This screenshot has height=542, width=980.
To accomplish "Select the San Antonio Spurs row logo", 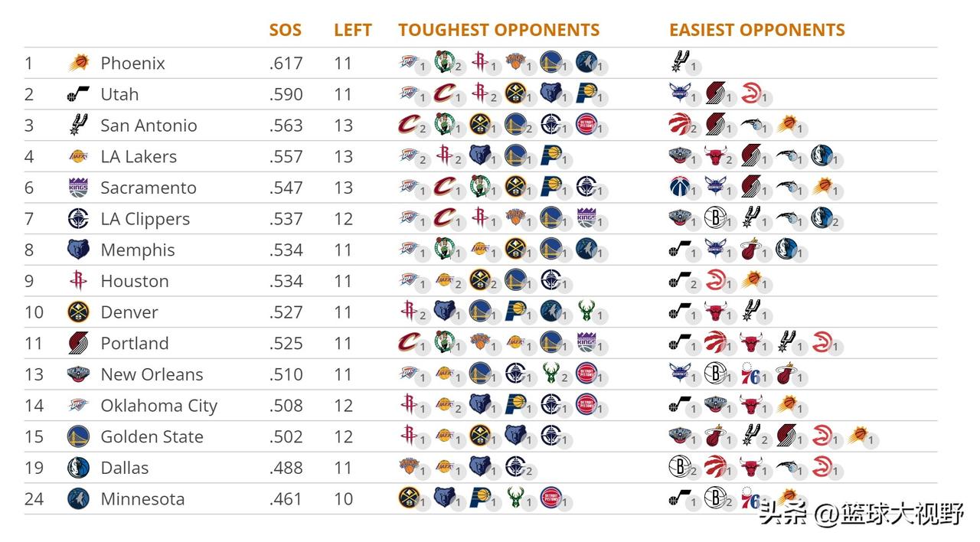I will pos(78,126).
